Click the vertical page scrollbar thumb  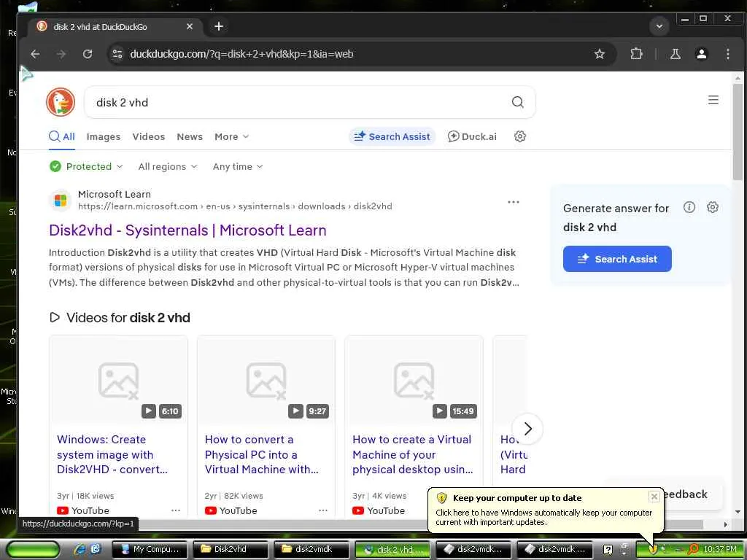coord(738,132)
